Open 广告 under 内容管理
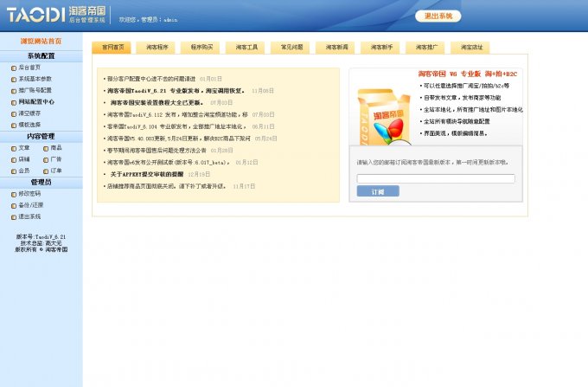 coord(56,159)
